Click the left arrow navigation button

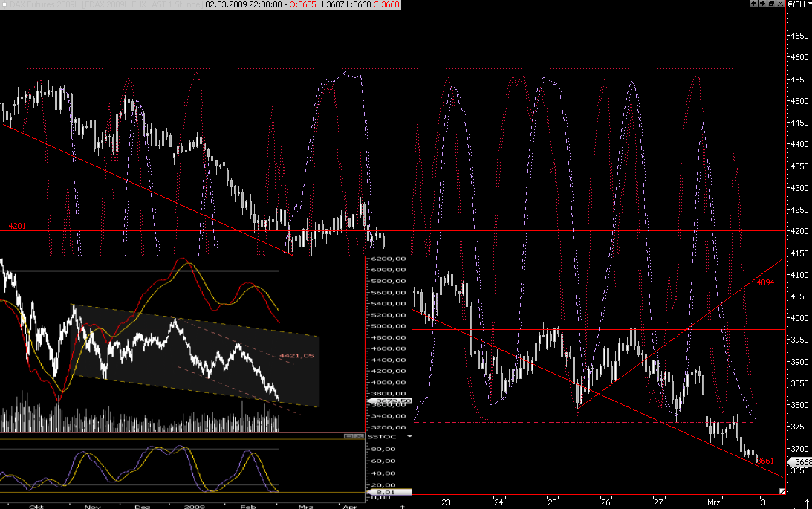(x=753, y=4)
